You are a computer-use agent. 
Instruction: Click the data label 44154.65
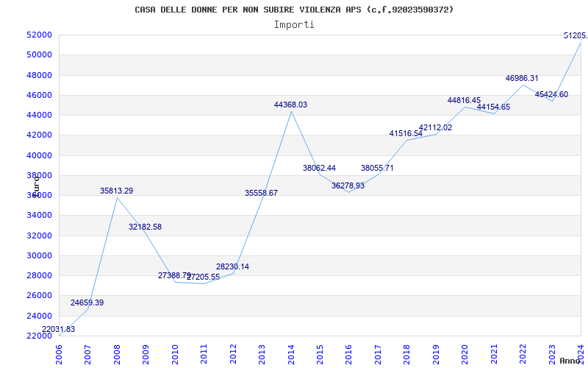tap(493, 107)
